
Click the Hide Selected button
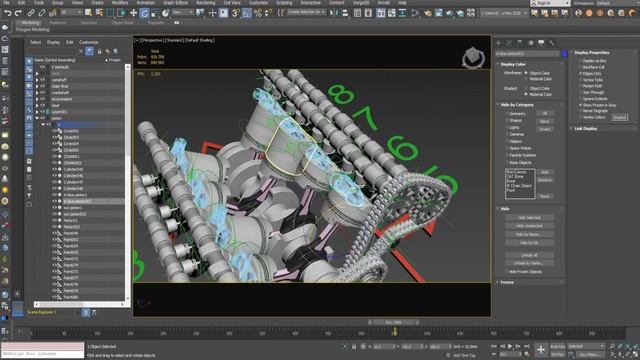click(529, 218)
